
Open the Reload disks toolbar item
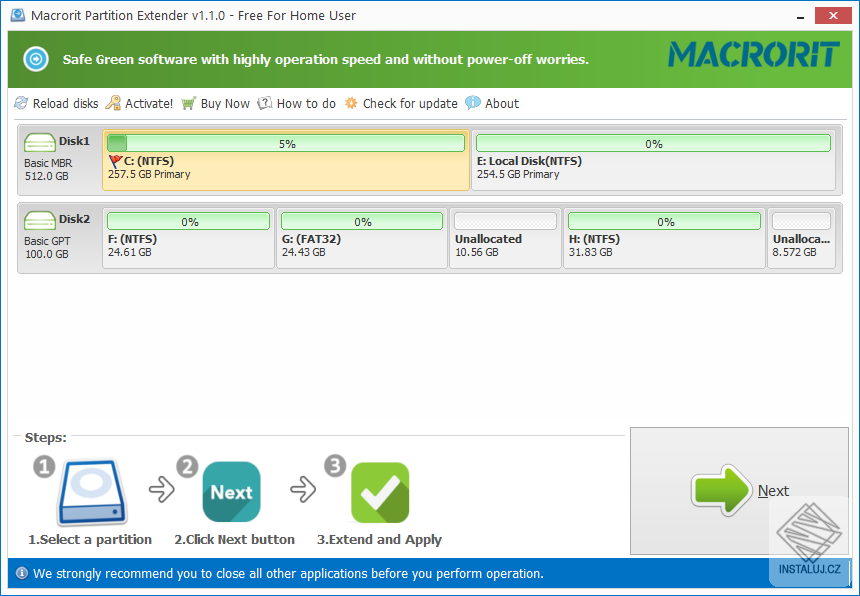click(x=56, y=103)
